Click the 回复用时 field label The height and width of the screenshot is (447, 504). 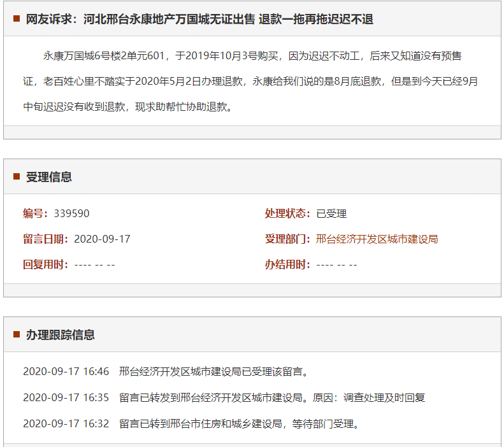45,265
